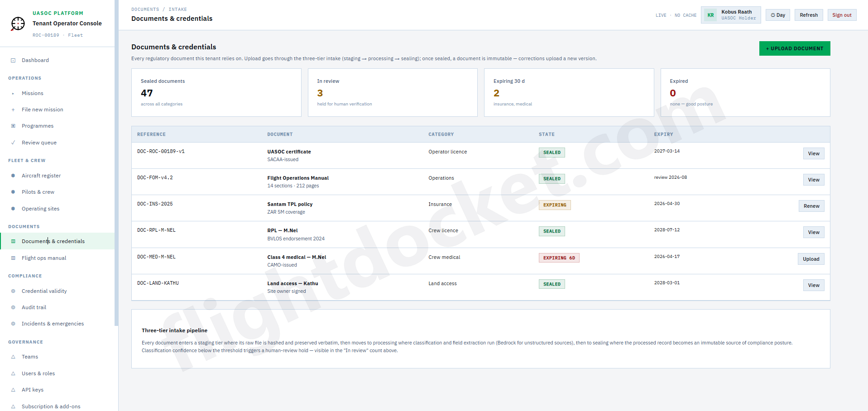
Task: Open DOC-FOM-v4.2 reference link
Action: [154, 177]
